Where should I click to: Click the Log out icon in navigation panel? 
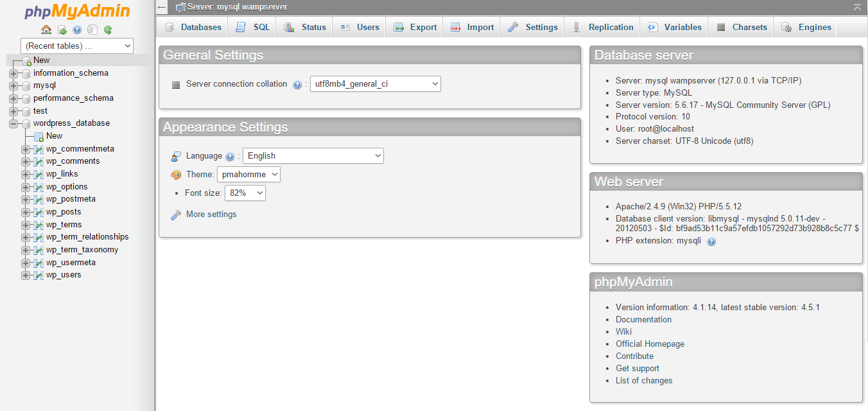coord(62,30)
